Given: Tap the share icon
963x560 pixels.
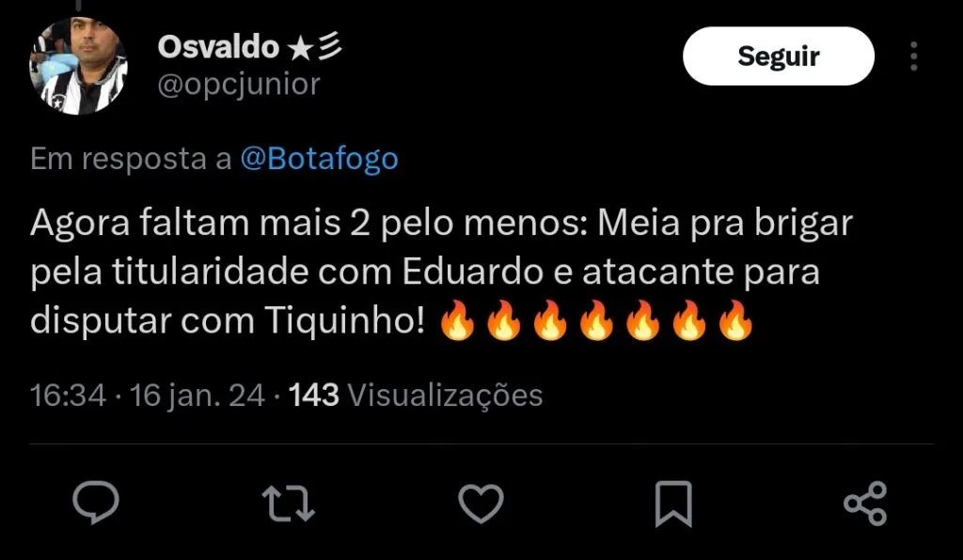Looking at the screenshot, I should click(865, 504).
